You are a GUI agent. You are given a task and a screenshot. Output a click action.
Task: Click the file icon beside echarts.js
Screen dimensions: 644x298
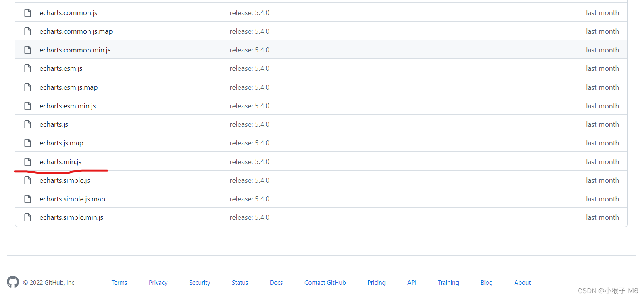(x=27, y=124)
